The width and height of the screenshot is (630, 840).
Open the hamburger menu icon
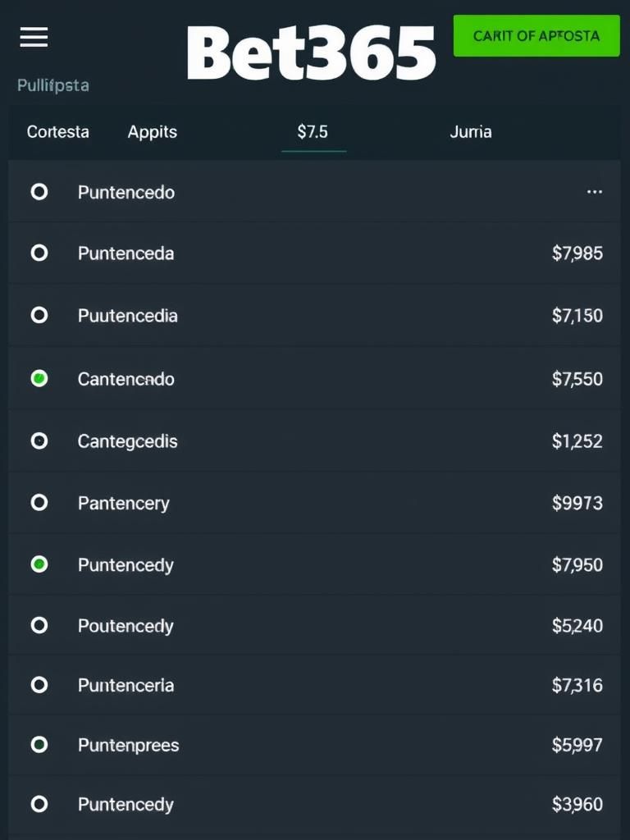34,37
